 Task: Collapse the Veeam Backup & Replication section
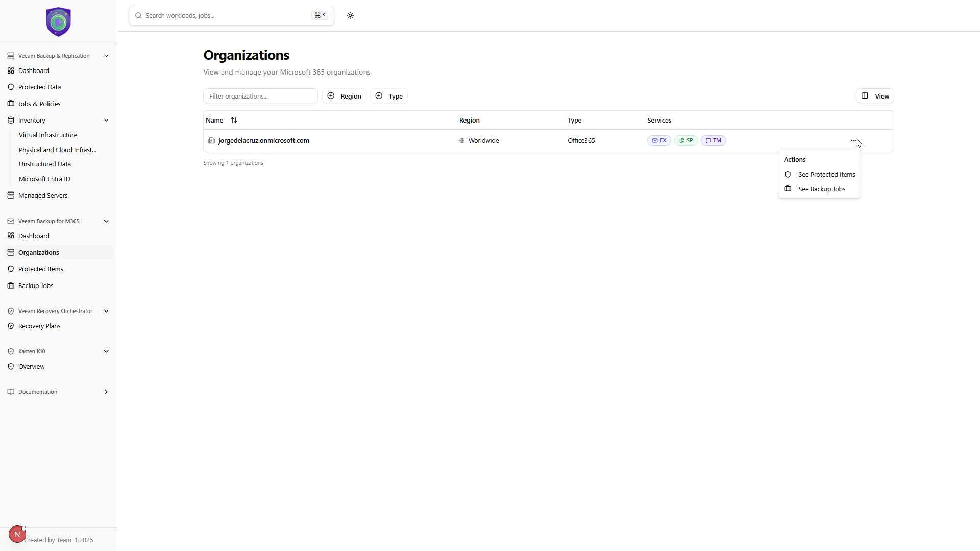106,56
